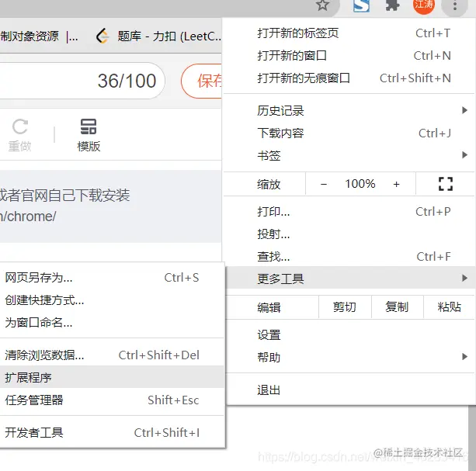The width and height of the screenshot is (476, 471).
Task: Click the 36/100 title input field
Action: point(82,81)
